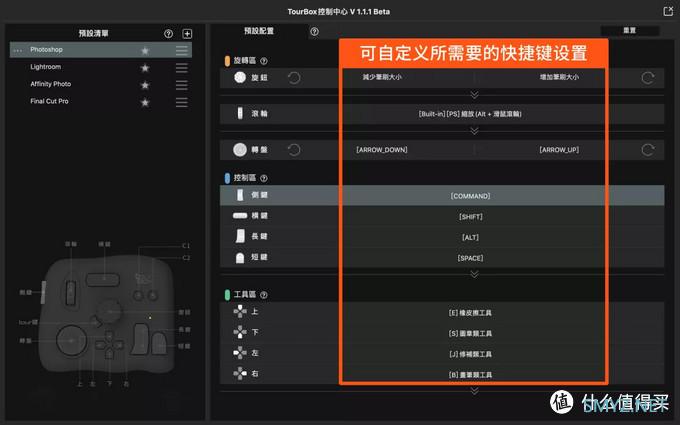680x425 pixels.
Task: Select the [B]畫筆類工具 assignment for 右
Action: (x=470, y=375)
